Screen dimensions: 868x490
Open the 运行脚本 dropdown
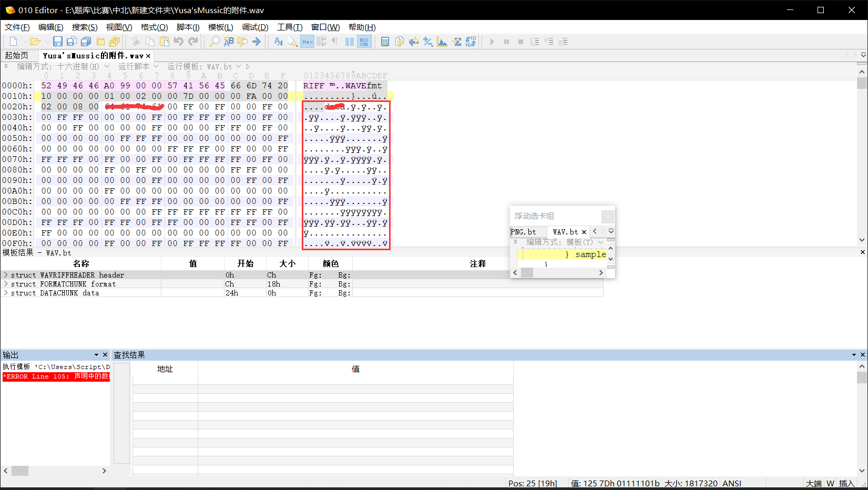coord(138,66)
